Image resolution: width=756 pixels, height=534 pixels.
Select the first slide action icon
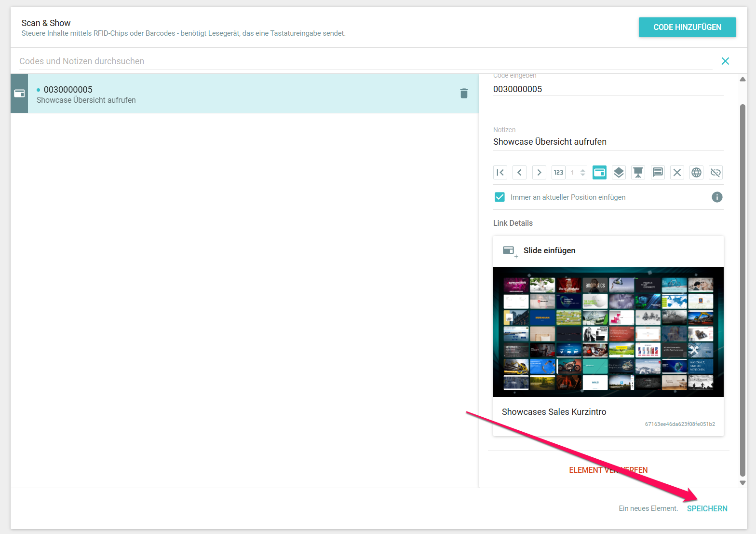click(500, 172)
